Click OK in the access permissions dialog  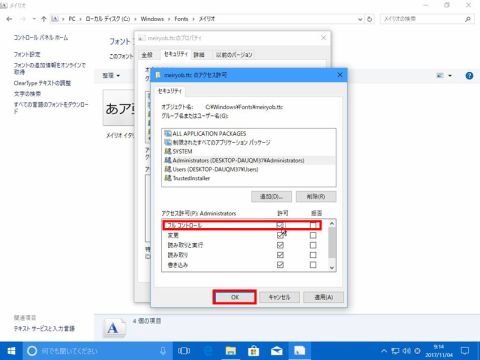[x=235, y=297]
